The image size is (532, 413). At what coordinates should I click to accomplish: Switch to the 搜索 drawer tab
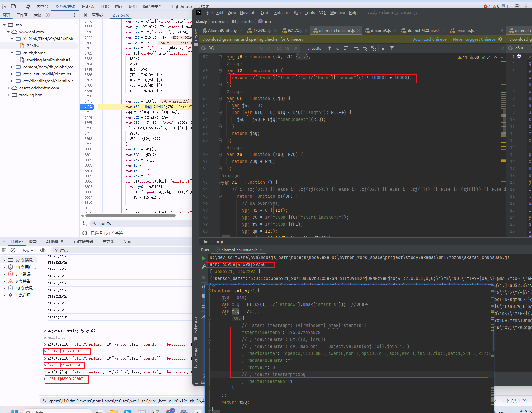(32, 242)
